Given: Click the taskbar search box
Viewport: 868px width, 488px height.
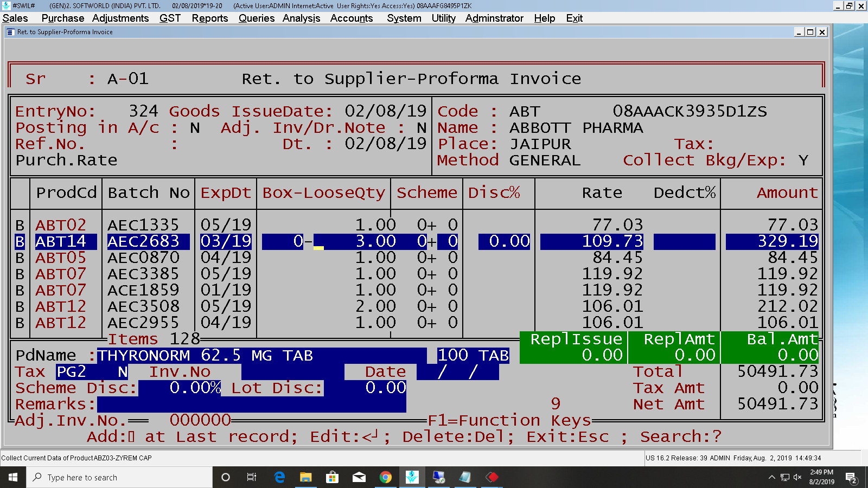Looking at the screenshot, I should (x=119, y=477).
